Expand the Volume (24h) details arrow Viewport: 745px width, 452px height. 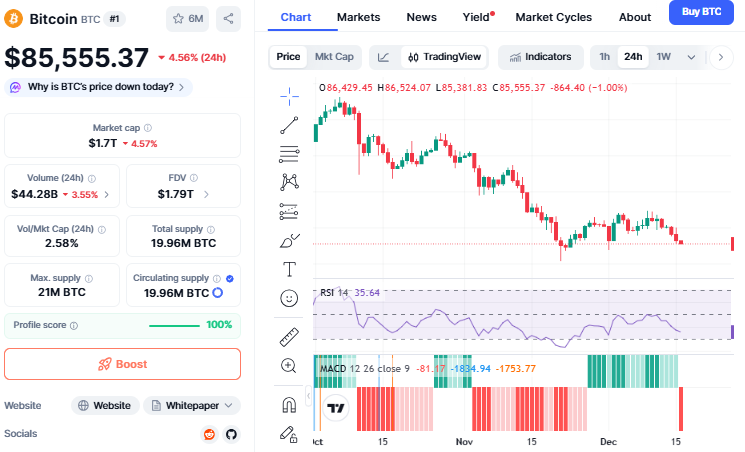pyautogui.click(x=107, y=194)
